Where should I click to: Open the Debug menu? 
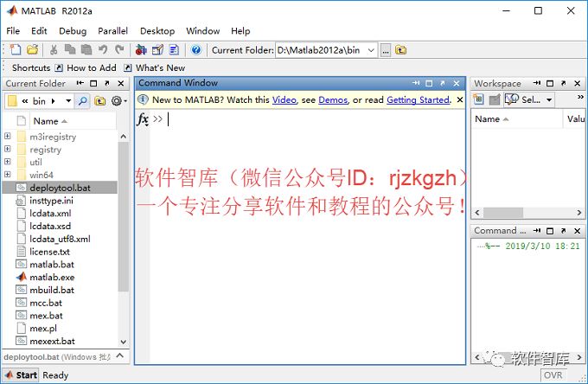pos(73,31)
